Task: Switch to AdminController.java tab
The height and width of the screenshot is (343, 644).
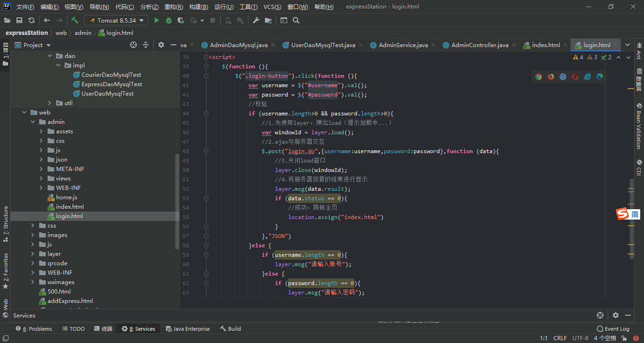Action: pos(480,45)
